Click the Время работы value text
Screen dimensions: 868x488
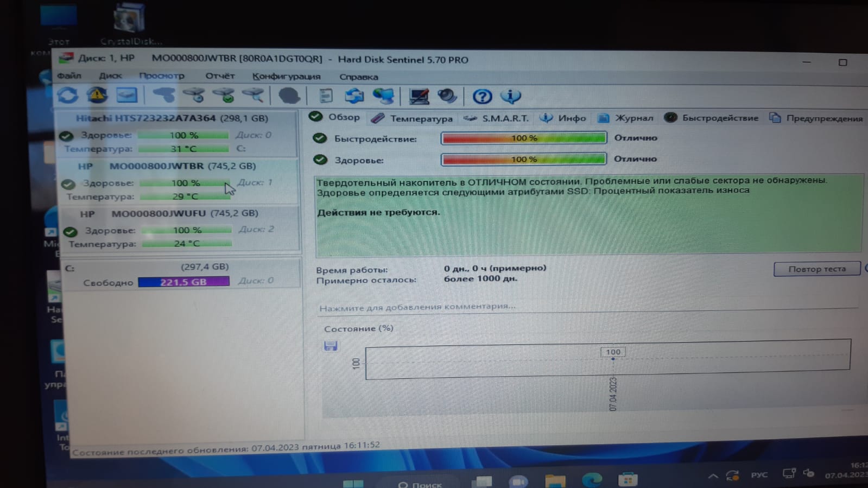(x=495, y=268)
